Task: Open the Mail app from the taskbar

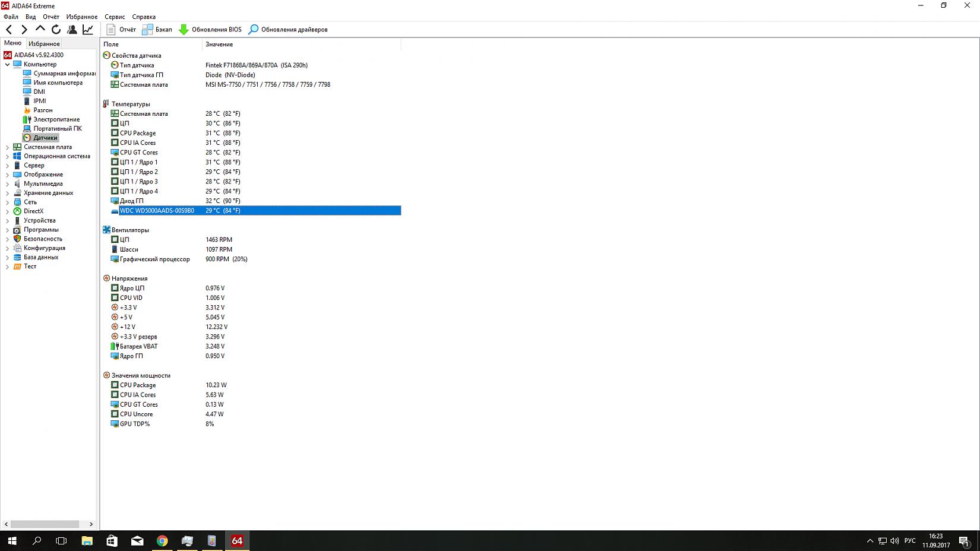Action: click(x=137, y=541)
